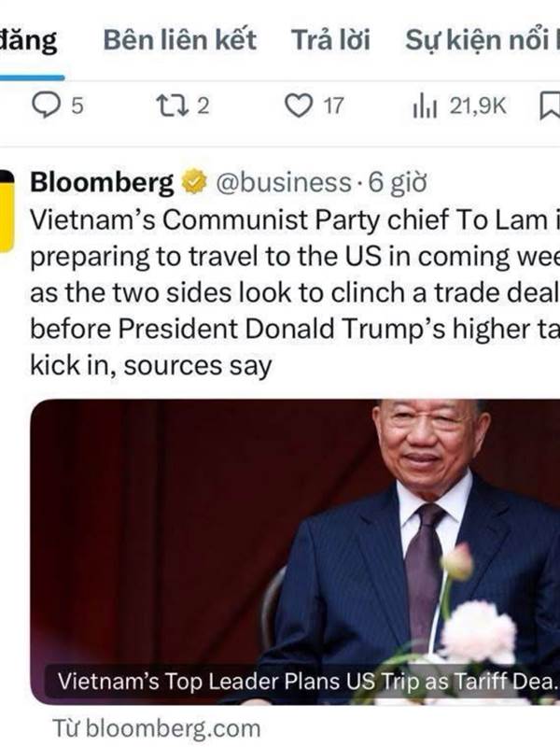Select the active "đăng" posts tab
Viewport: 560px width, 747px height.
click(x=28, y=40)
